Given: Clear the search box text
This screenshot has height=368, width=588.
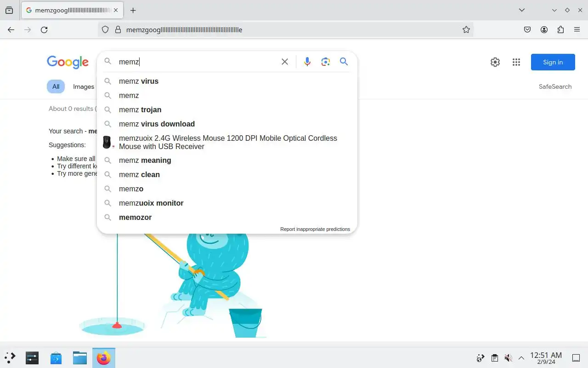Looking at the screenshot, I should coord(285,62).
